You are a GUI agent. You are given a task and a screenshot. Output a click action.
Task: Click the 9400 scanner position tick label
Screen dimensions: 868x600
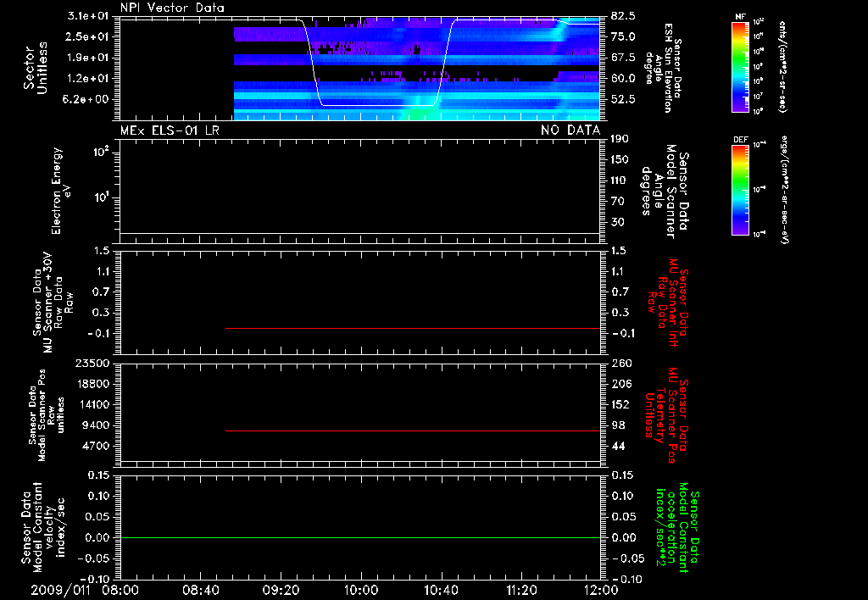point(95,425)
